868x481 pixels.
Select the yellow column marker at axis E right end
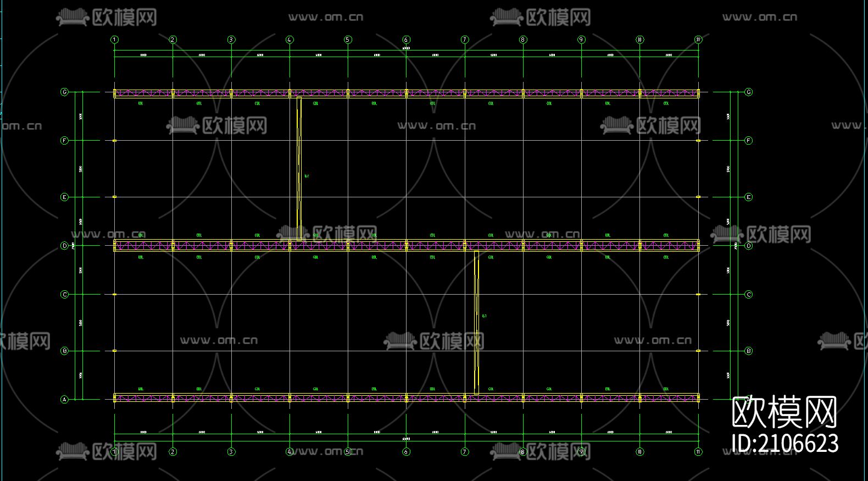point(698,197)
